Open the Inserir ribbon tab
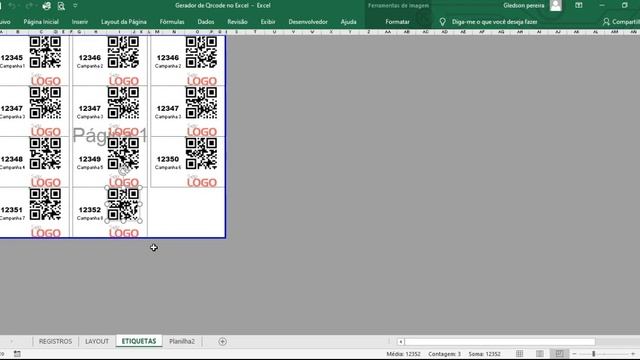 pyautogui.click(x=80, y=22)
